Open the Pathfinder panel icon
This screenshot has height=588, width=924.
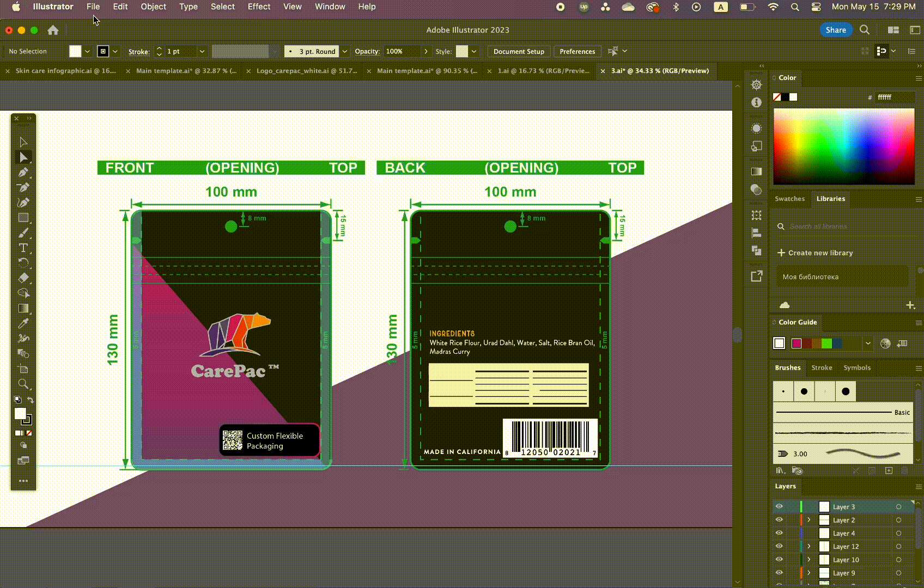pos(756,250)
